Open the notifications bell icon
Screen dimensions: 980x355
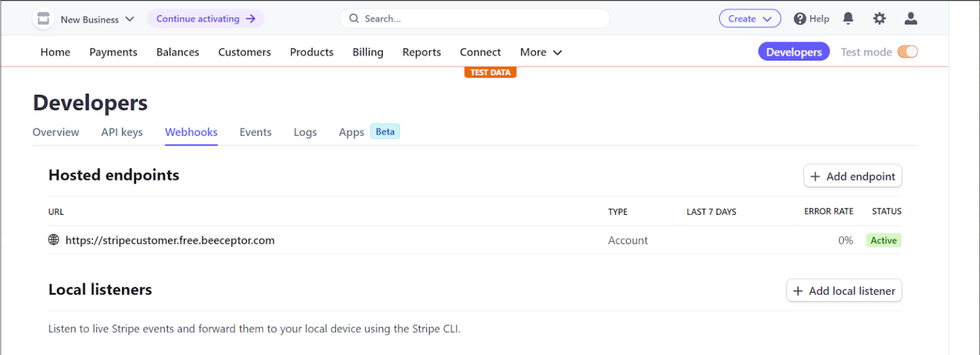pyautogui.click(x=848, y=18)
